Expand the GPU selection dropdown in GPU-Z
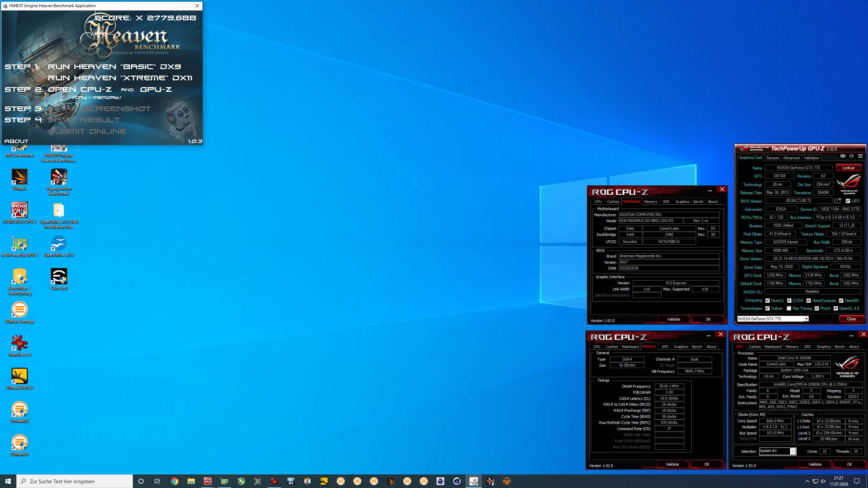 point(806,319)
